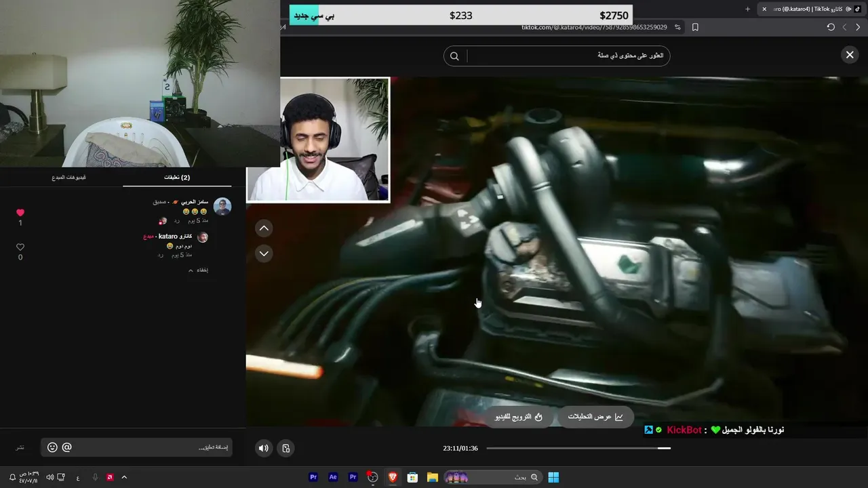868x488 pixels.
Task: Open the view analytics button
Action: pyautogui.click(x=596, y=417)
